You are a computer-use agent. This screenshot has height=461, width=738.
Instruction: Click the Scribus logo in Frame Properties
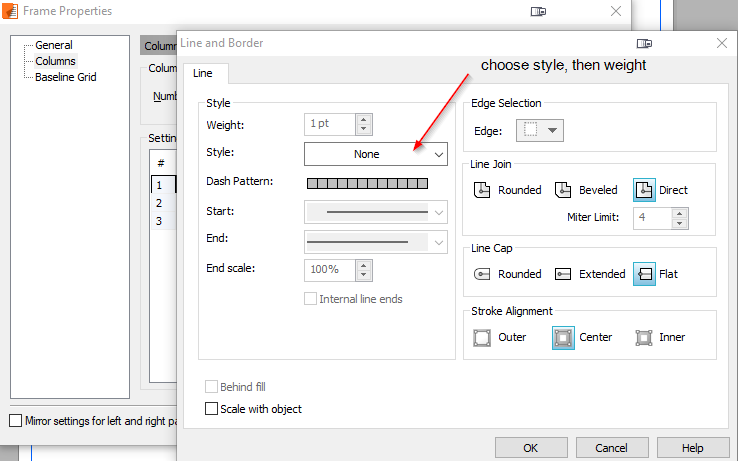click(9, 11)
